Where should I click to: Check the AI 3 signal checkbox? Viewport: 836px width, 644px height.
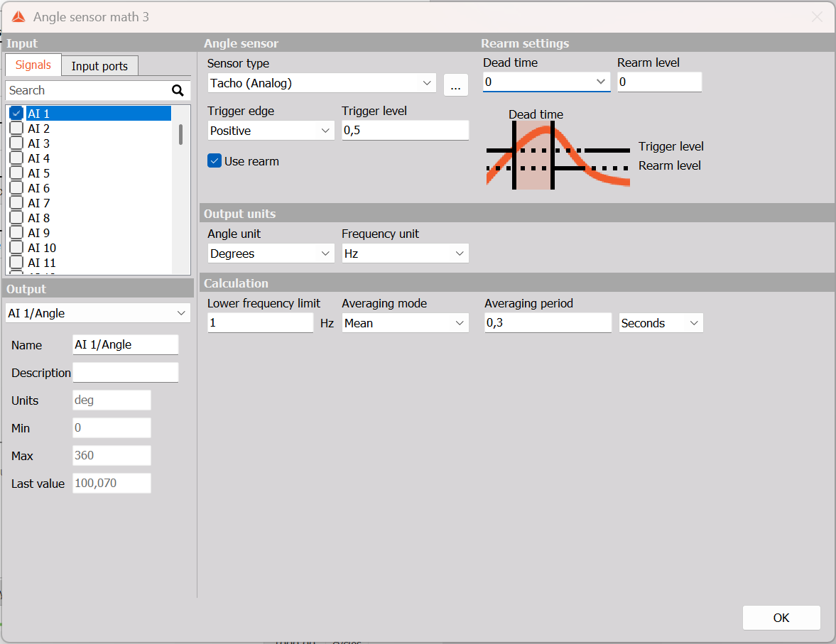[x=16, y=143]
